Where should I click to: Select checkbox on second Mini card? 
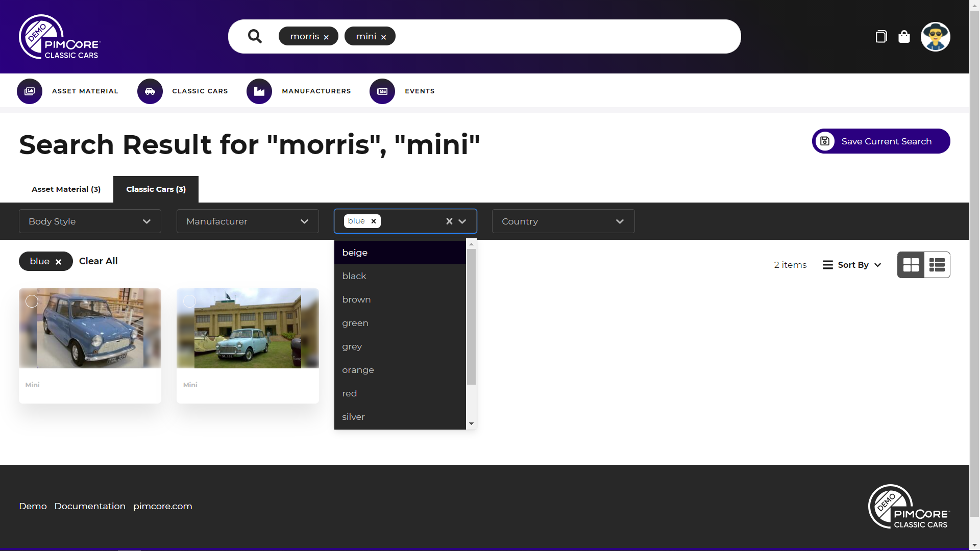pos(189,302)
